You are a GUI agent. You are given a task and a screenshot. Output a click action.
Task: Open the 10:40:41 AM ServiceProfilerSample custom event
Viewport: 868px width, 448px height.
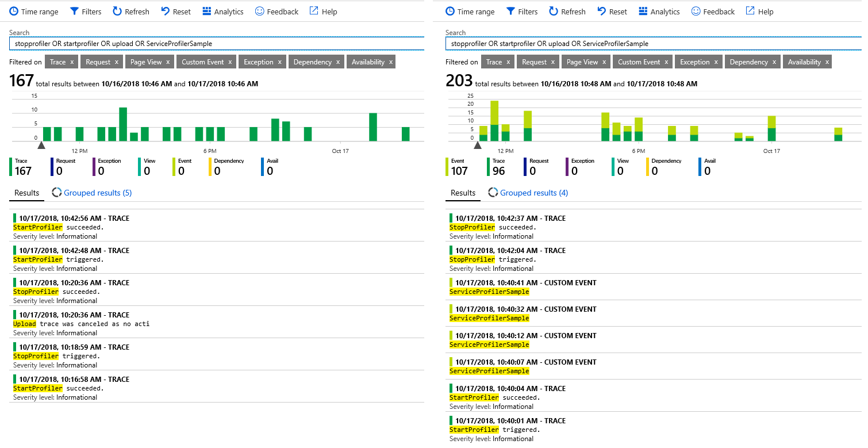pyautogui.click(x=523, y=287)
